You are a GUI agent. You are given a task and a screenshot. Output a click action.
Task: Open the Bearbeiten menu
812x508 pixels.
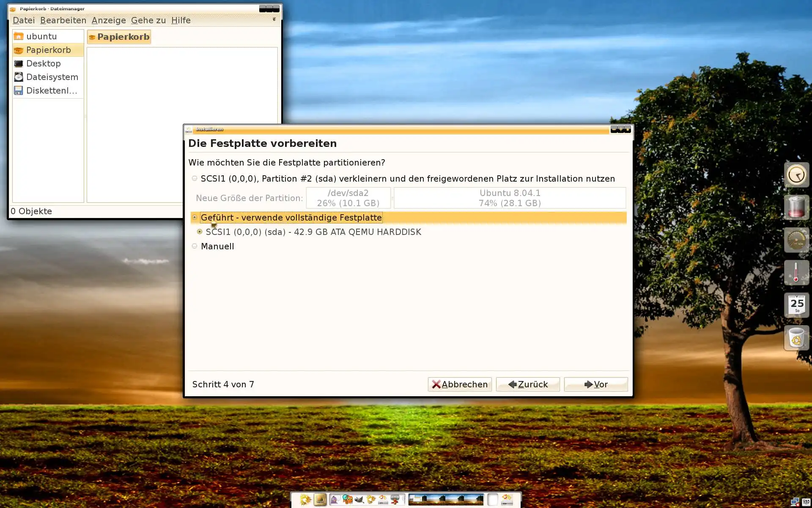pyautogui.click(x=63, y=20)
